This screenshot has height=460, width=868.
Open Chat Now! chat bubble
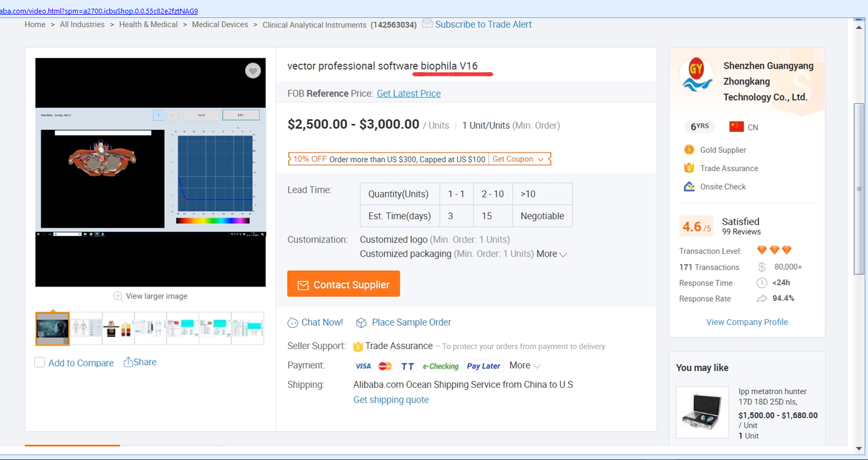[293, 323]
